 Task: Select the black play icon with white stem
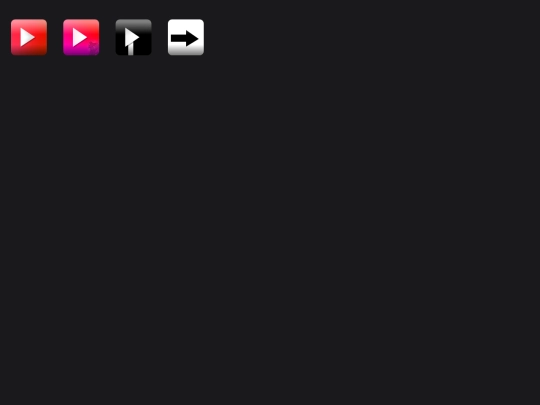click(134, 37)
